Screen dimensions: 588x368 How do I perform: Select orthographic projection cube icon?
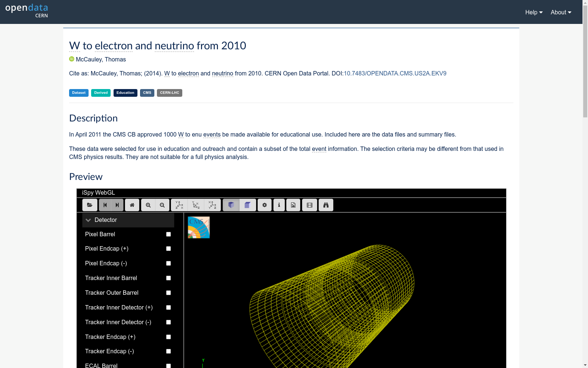pyautogui.click(x=248, y=205)
